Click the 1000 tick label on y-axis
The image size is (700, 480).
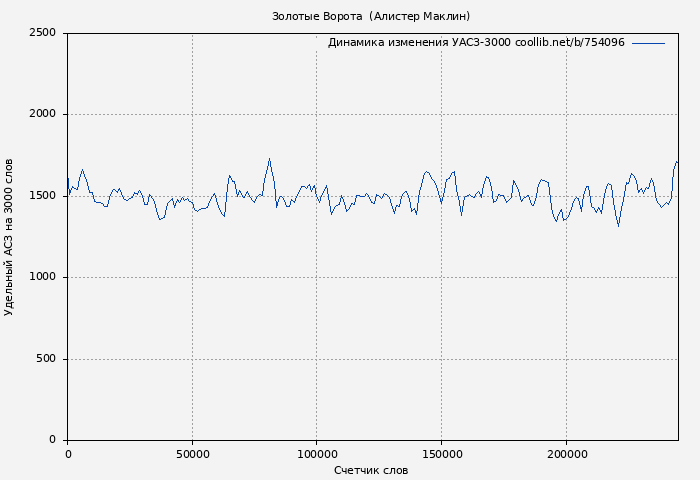pyautogui.click(x=42, y=278)
